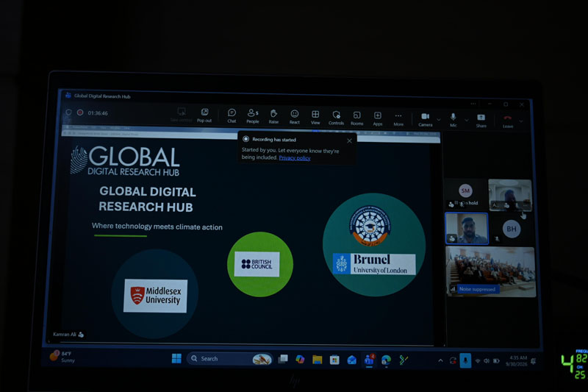The image size is (588, 392).
Task: Expand the Camera options arrow
Action: 438,120
